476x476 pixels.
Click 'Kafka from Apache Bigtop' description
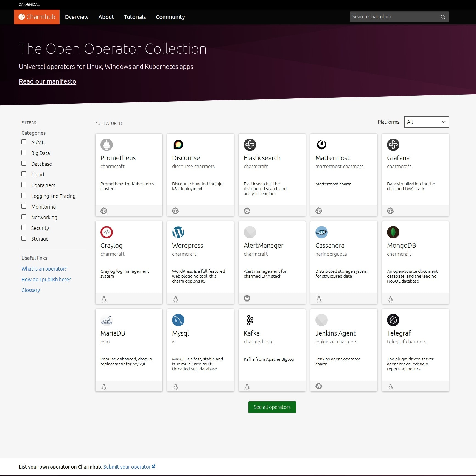coord(269,359)
